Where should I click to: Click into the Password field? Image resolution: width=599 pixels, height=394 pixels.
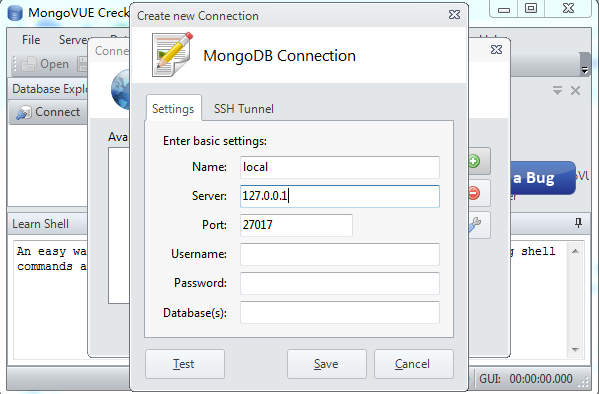(x=340, y=283)
